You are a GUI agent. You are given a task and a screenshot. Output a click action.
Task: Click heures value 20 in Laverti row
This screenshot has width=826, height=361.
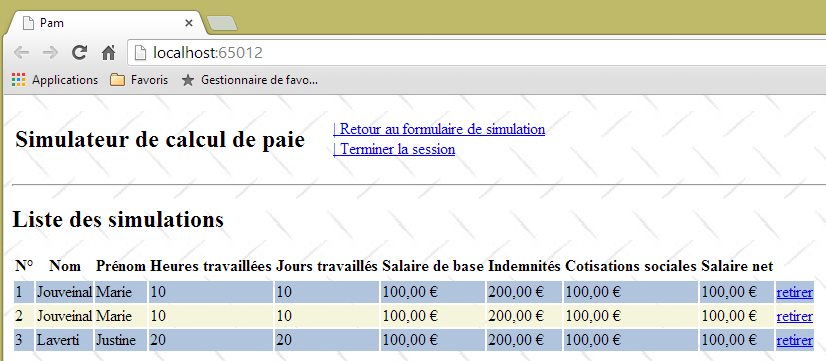211,340
